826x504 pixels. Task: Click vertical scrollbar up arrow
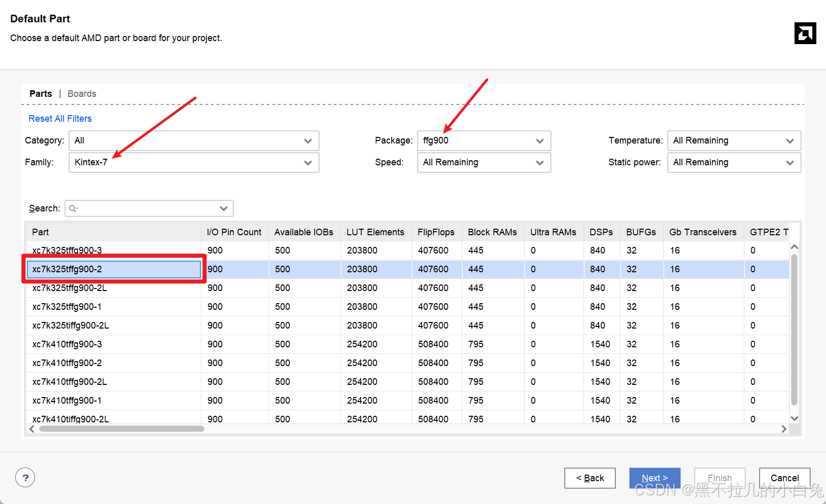click(x=795, y=247)
